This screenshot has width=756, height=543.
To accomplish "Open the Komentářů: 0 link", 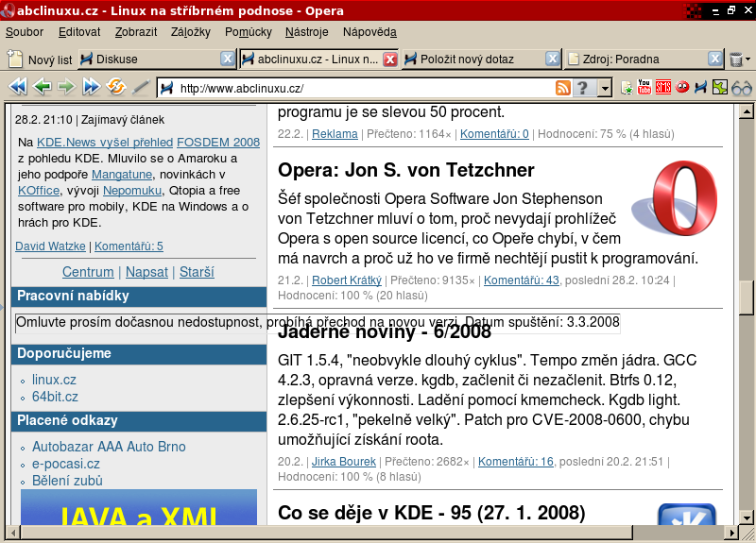I will pos(494,134).
